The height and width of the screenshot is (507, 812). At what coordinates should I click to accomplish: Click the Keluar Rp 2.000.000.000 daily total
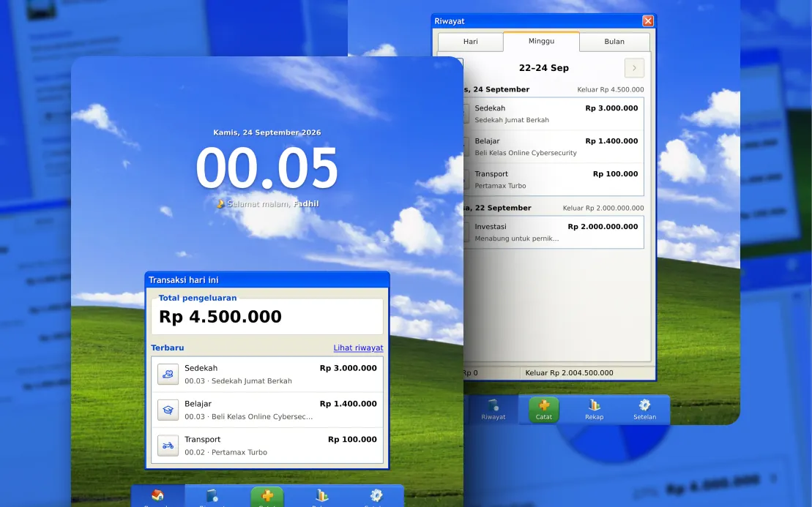pos(603,208)
